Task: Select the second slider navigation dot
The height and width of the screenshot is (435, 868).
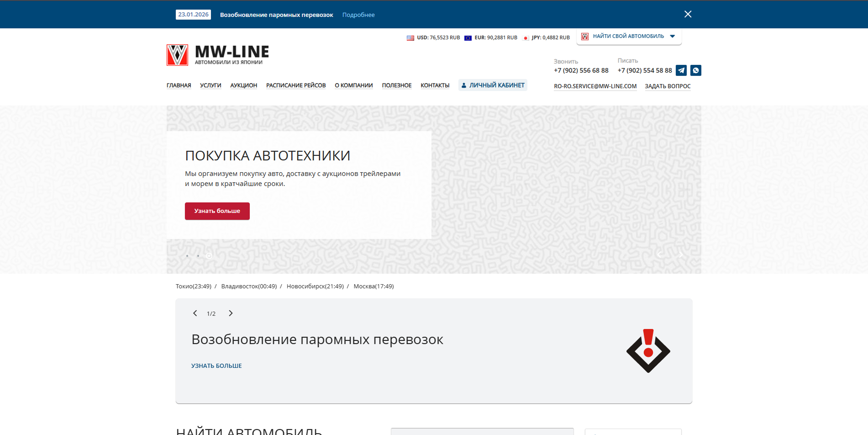Action: tap(198, 256)
